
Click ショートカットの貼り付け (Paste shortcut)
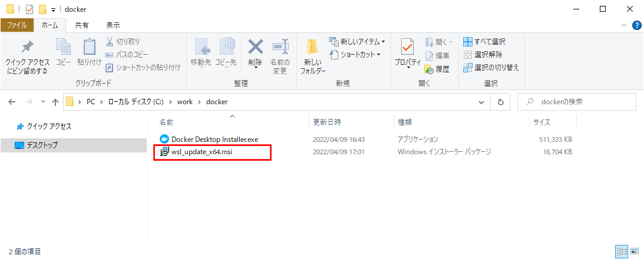click(x=143, y=67)
